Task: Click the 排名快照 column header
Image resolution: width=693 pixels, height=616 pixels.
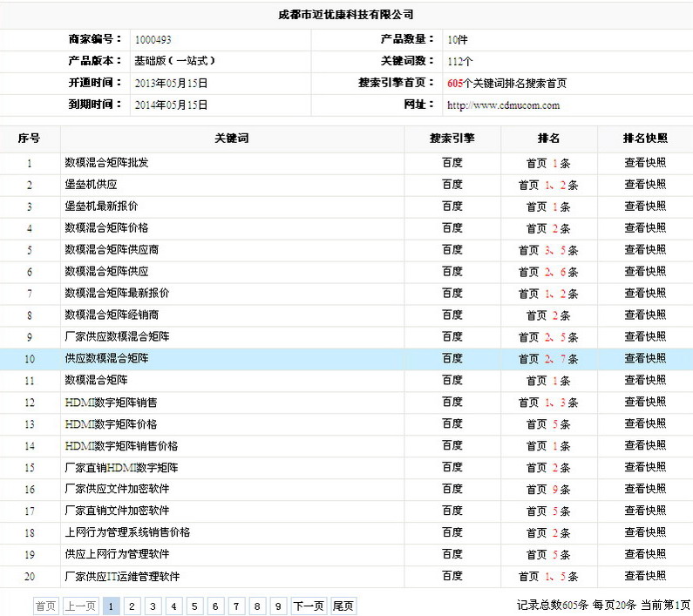Action: [x=645, y=139]
